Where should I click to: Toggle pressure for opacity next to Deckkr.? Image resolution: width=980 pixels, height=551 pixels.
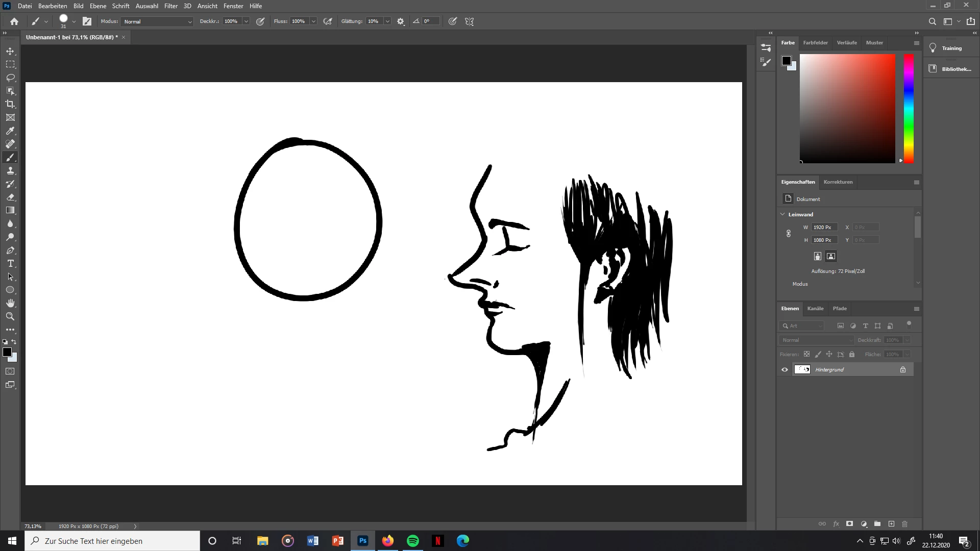(260, 21)
